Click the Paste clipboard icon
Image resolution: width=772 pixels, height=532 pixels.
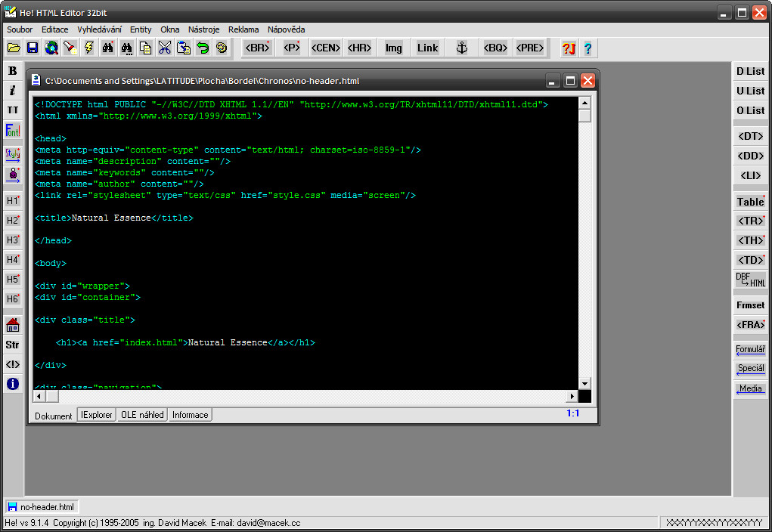[x=184, y=48]
